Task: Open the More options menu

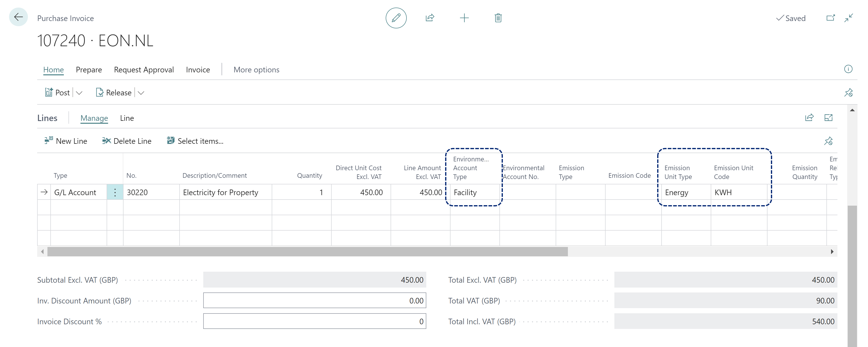Action: click(x=256, y=69)
